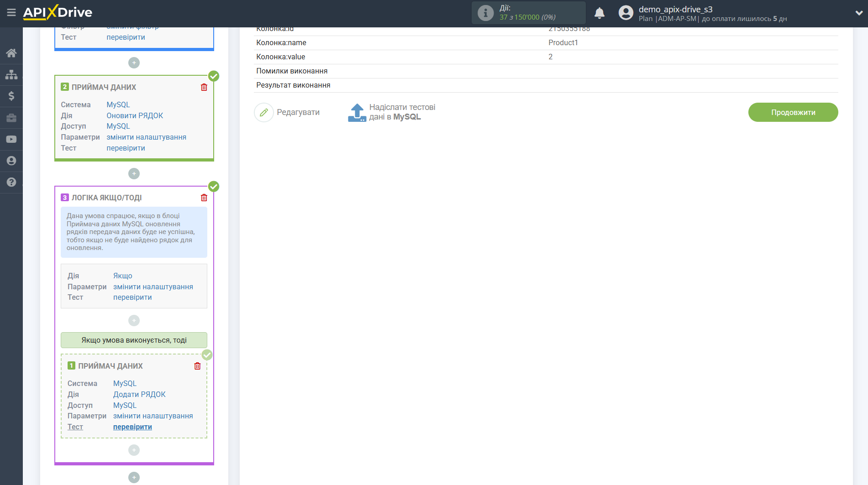Click the Колонка:name row

point(546,42)
